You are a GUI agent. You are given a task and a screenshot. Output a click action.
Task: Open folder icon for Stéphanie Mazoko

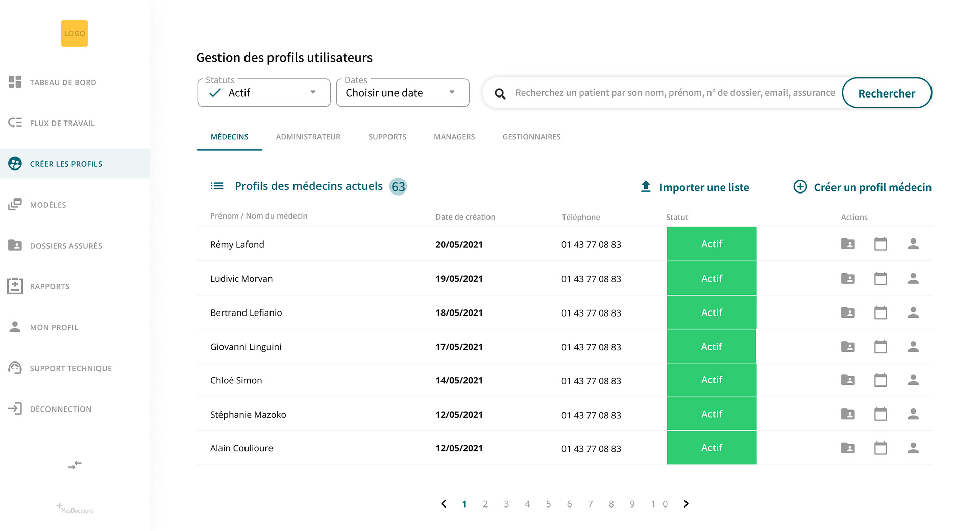(848, 414)
